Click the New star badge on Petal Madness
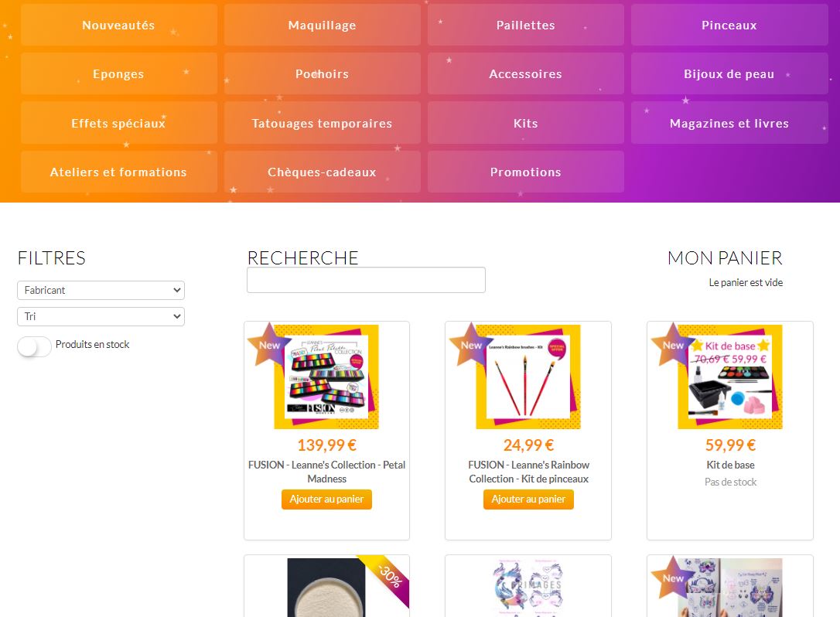This screenshot has width=840, height=617. click(x=268, y=344)
